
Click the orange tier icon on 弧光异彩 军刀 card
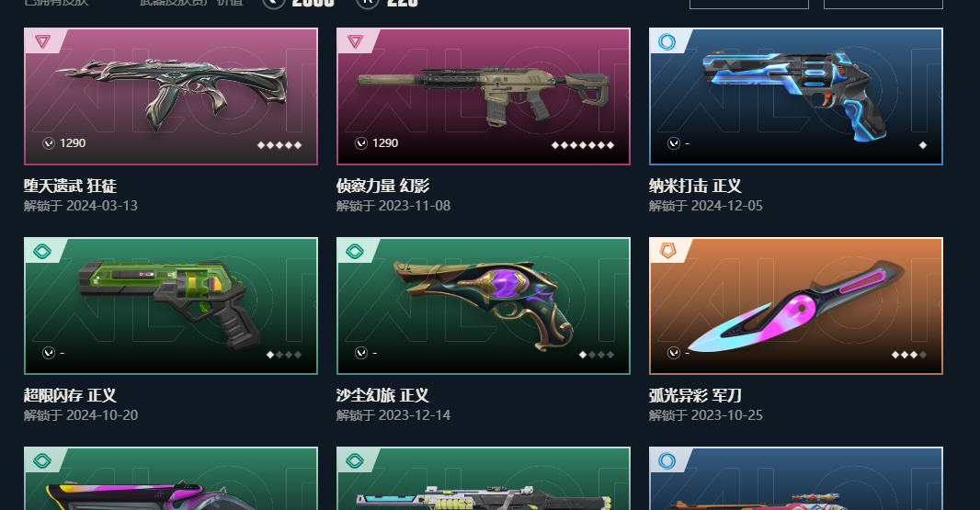[667, 251]
